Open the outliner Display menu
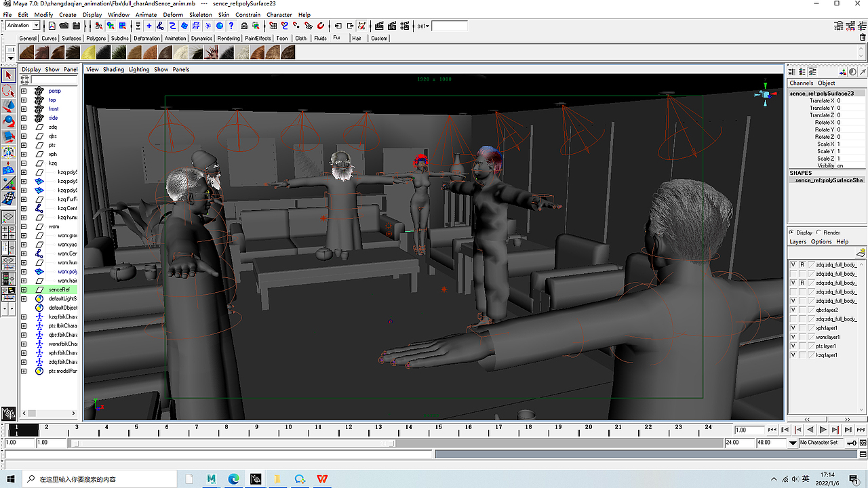The width and height of the screenshot is (868, 488). point(31,69)
